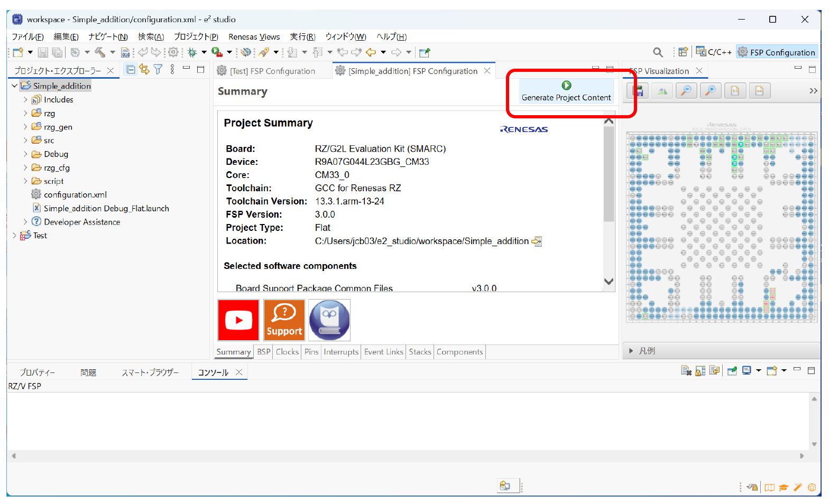Screen dimensions: 829x504
Task: Click the console horizontal scrollbar right arrow
Action: 802,455
